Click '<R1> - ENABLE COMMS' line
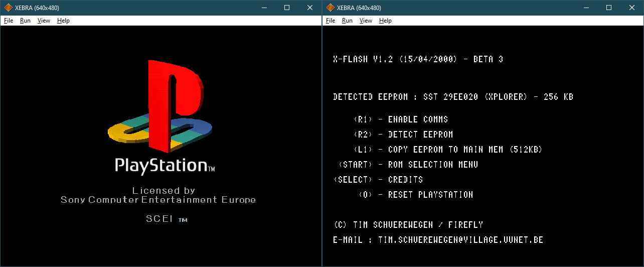 point(400,119)
